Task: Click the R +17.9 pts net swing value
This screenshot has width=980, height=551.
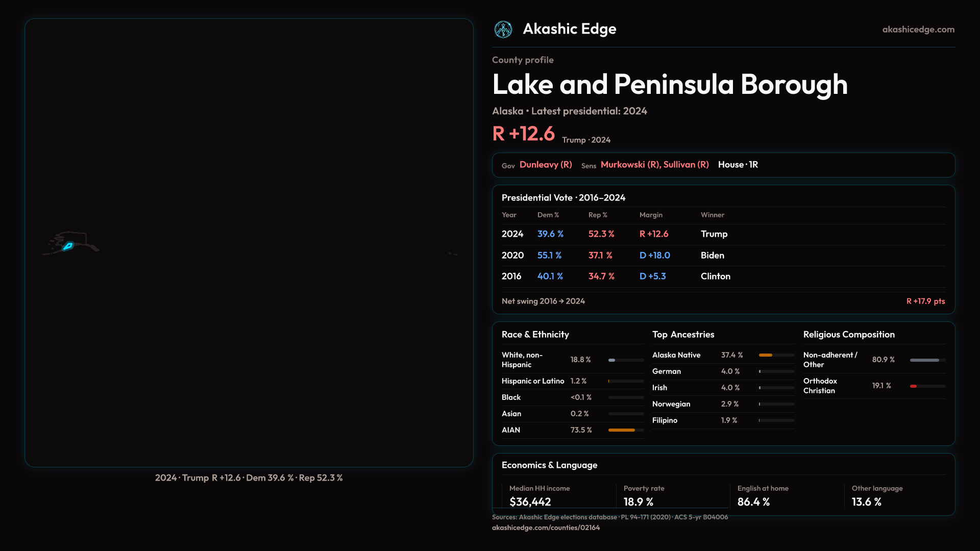Action: coord(925,301)
